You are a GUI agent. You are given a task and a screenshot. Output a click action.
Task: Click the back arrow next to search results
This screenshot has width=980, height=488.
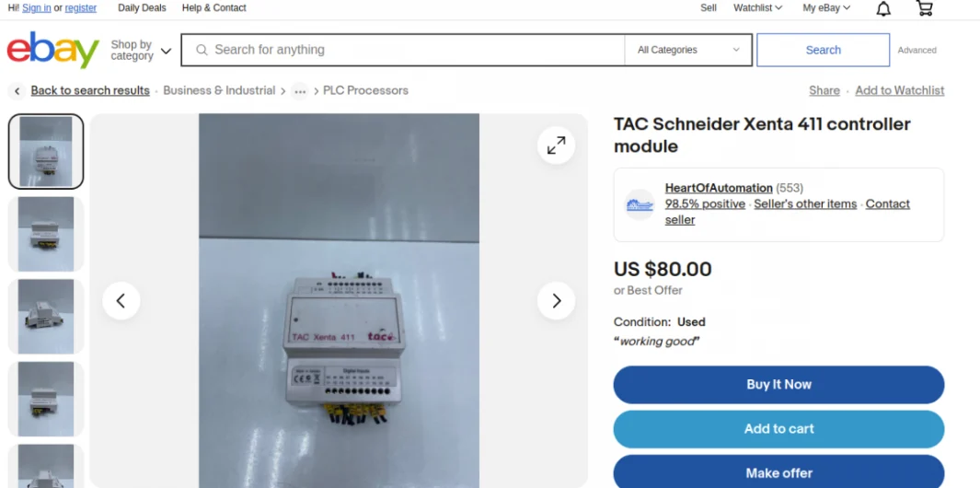pyautogui.click(x=17, y=91)
